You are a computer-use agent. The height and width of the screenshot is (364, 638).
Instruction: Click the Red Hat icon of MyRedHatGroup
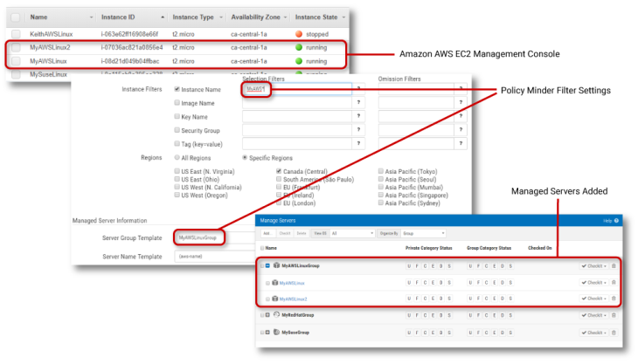276,314
